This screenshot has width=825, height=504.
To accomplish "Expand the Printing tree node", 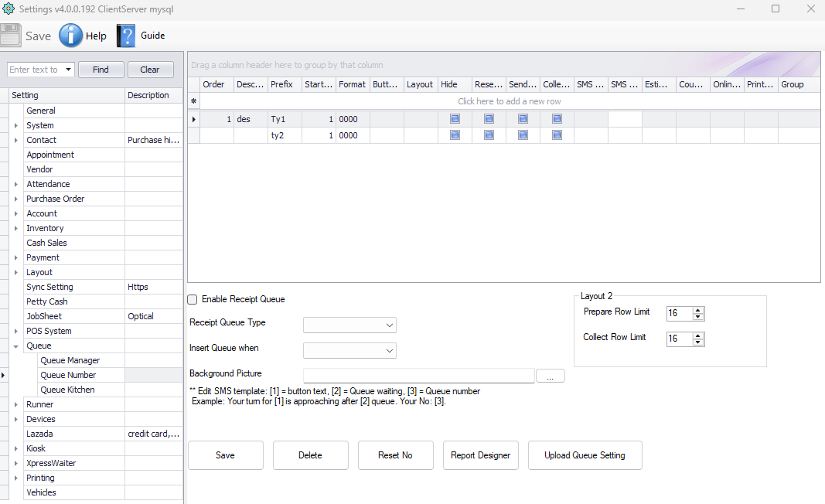I will pos(15,478).
